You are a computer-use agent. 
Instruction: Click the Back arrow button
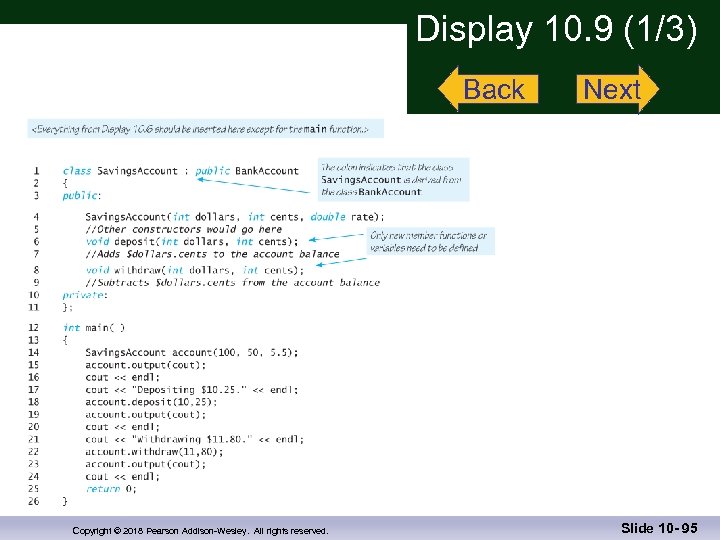pos(488,89)
